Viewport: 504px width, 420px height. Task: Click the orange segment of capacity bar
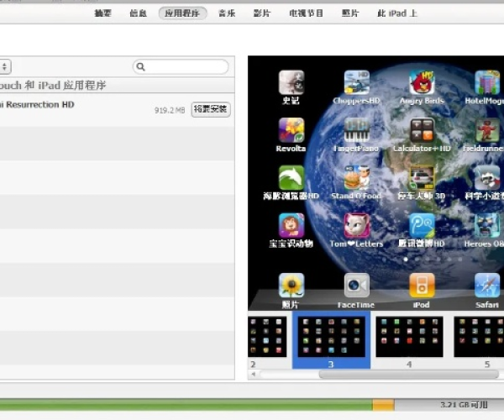(x=384, y=405)
